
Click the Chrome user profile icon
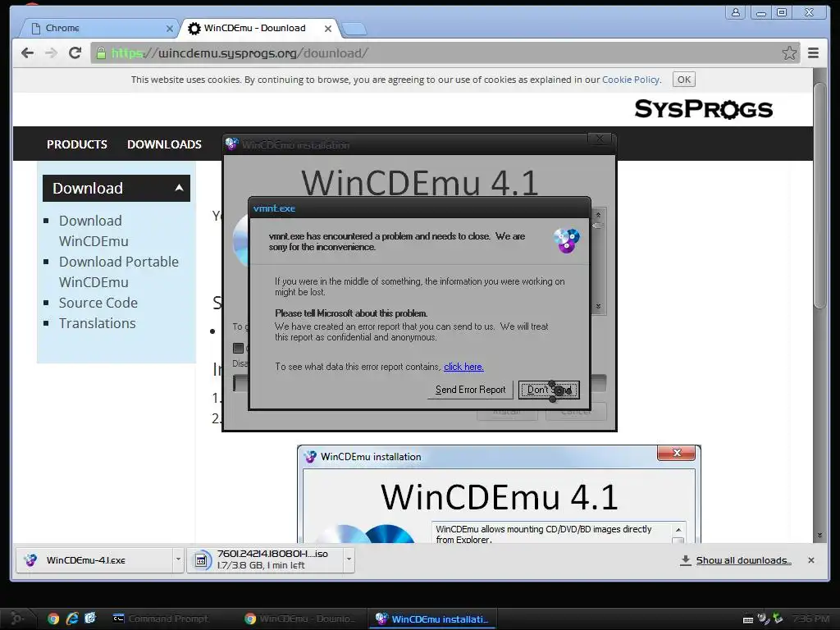(736, 12)
